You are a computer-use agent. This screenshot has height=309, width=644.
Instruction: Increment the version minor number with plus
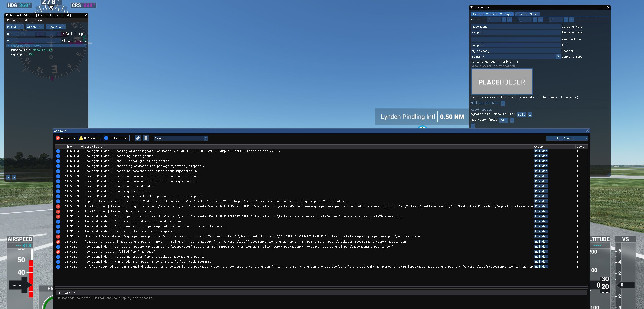[541, 20]
